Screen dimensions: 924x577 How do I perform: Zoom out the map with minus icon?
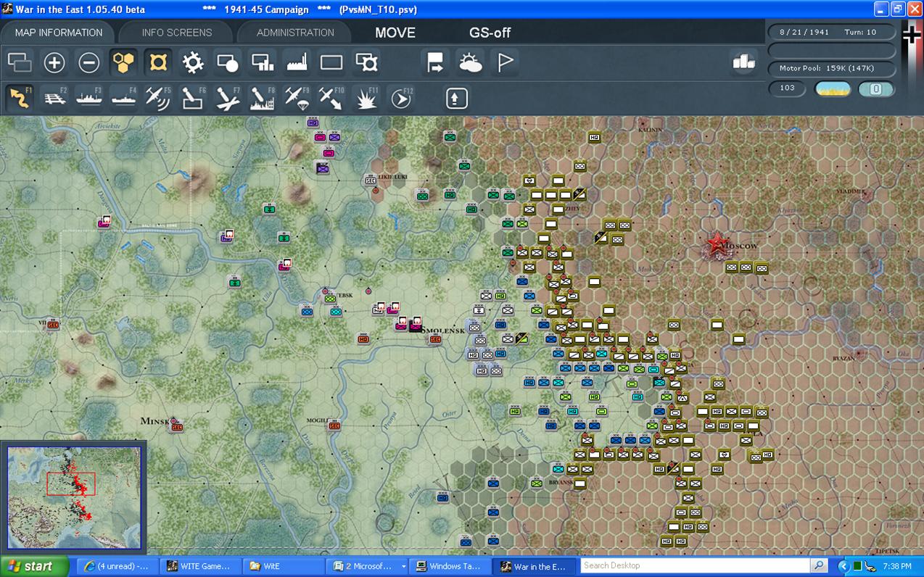click(88, 62)
